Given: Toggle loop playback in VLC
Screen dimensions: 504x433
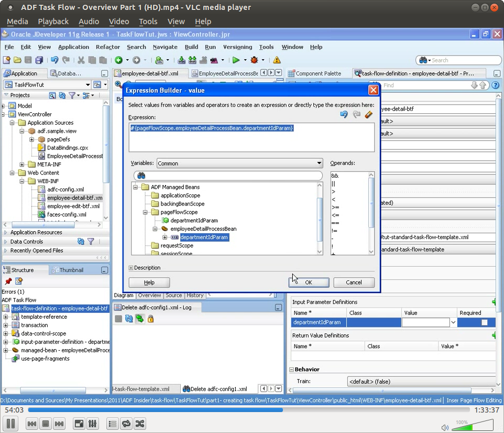Looking at the screenshot, I should tap(126, 424).
